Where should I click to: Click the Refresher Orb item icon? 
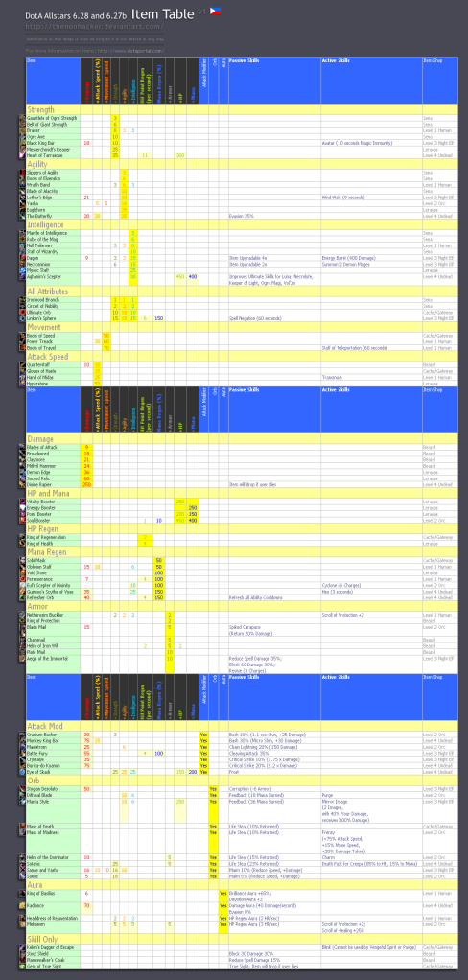click(22, 597)
